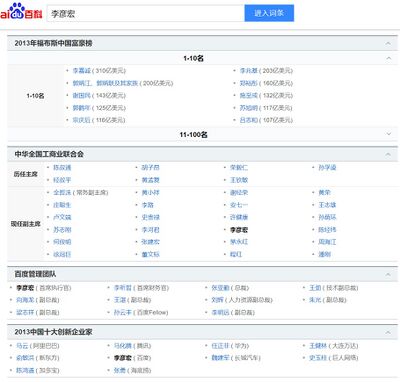
Task: Click the 11-100名 header text
Action: (193, 135)
